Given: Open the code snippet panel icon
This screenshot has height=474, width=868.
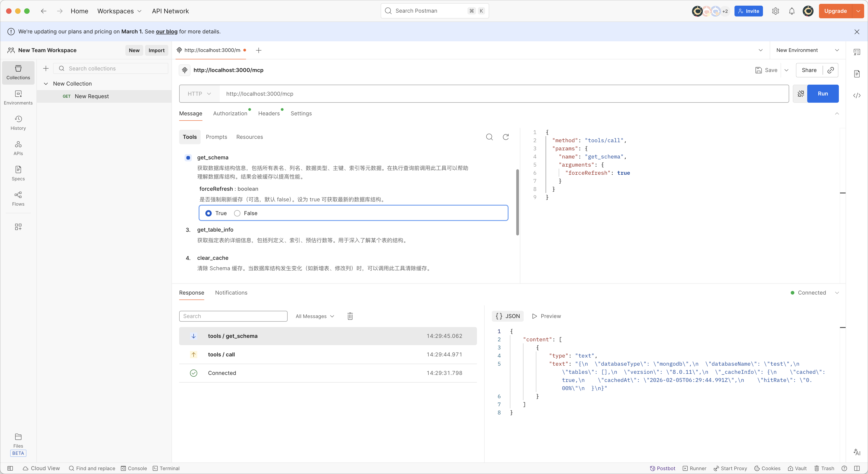Looking at the screenshot, I should point(856,95).
